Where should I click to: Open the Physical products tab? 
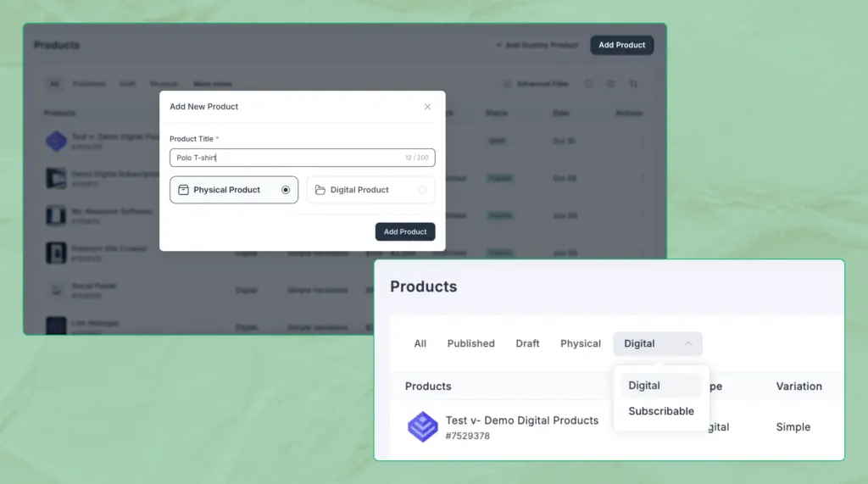point(581,343)
